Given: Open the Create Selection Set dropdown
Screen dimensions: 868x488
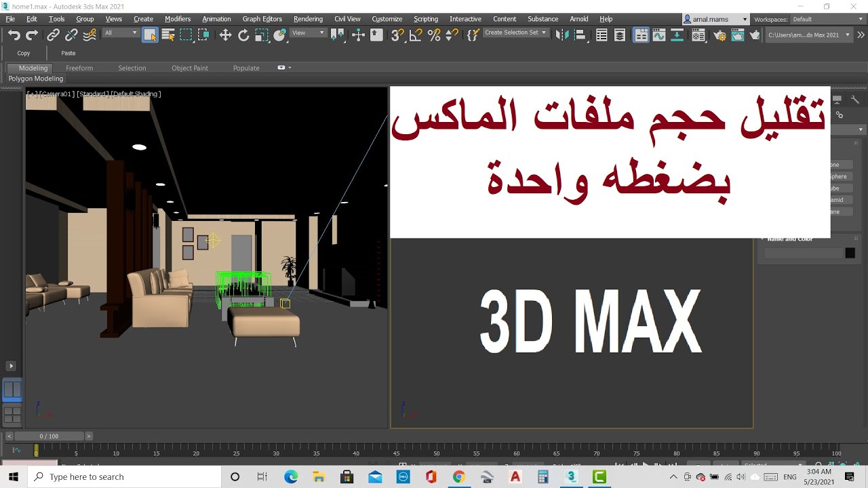Looking at the screenshot, I should [x=515, y=33].
